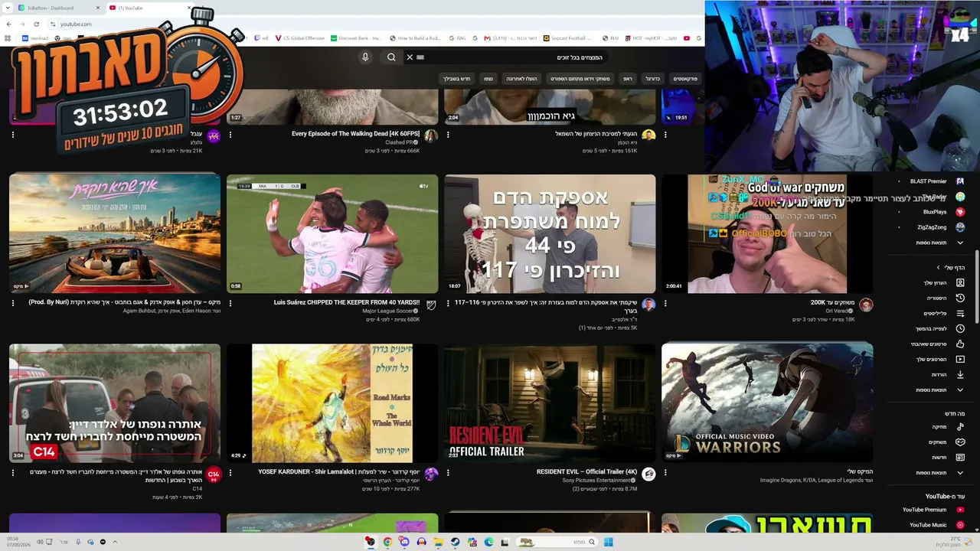Image resolution: width=980 pixels, height=551 pixels.
Task: Open Steam from the Windows taskbar
Action: point(455,542)
